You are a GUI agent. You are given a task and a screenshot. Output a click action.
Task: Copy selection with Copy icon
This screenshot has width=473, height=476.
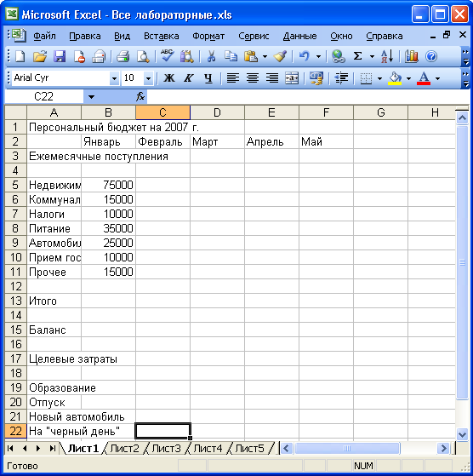coord(231,56)
